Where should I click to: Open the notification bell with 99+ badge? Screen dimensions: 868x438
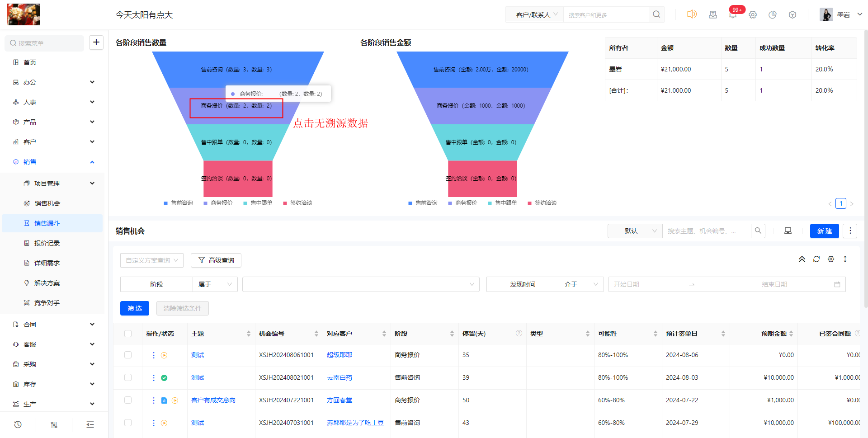point(733,15)
